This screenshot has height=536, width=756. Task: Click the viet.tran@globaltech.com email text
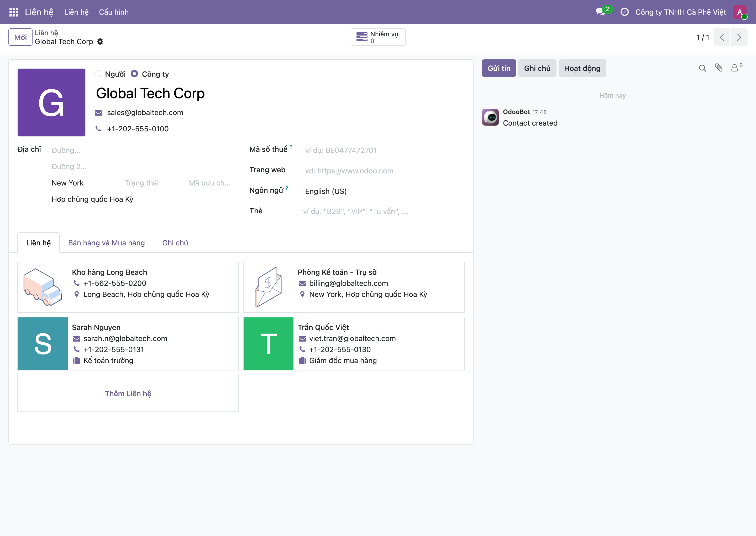pyautogui.click(x=353, y=339)
